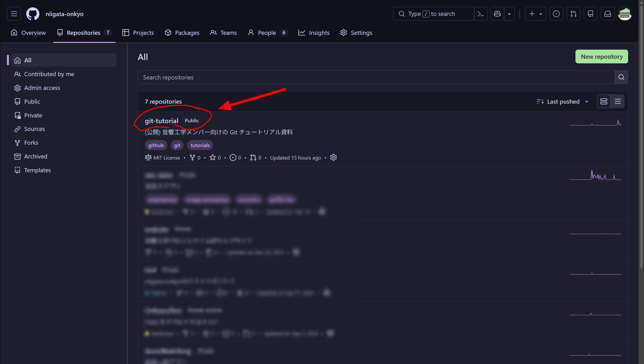Image resolution: width=644 pixels, height=364 pixels.
Task: Switch to comfortable card list view
Action: (x=603, y=101)
